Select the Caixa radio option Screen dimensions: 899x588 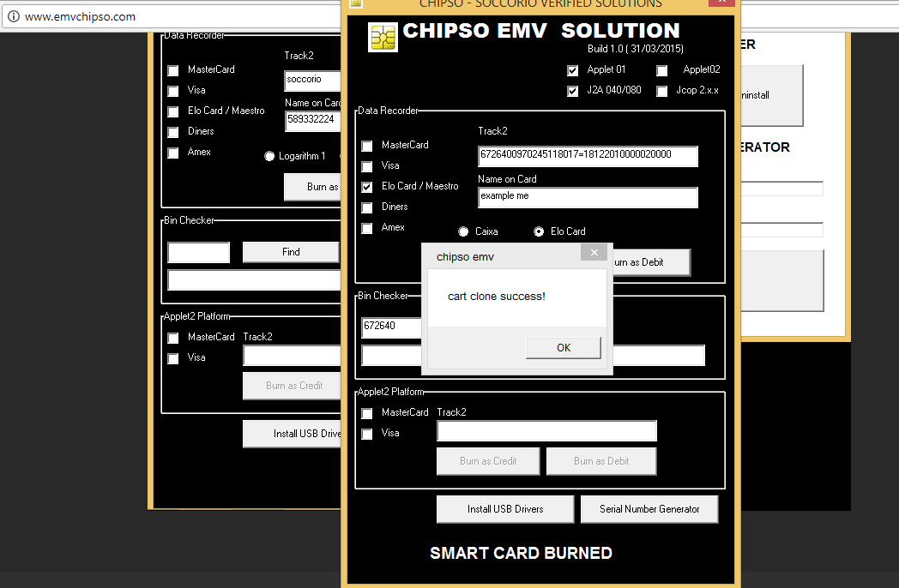(x=463, y=231)
